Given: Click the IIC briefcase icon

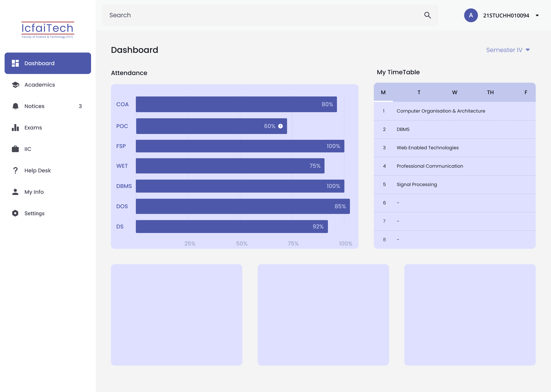Looking at the screenshot, I should tap(15, 149).
